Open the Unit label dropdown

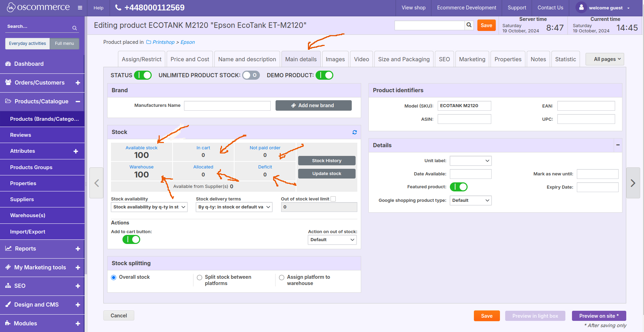coord(470,161)
